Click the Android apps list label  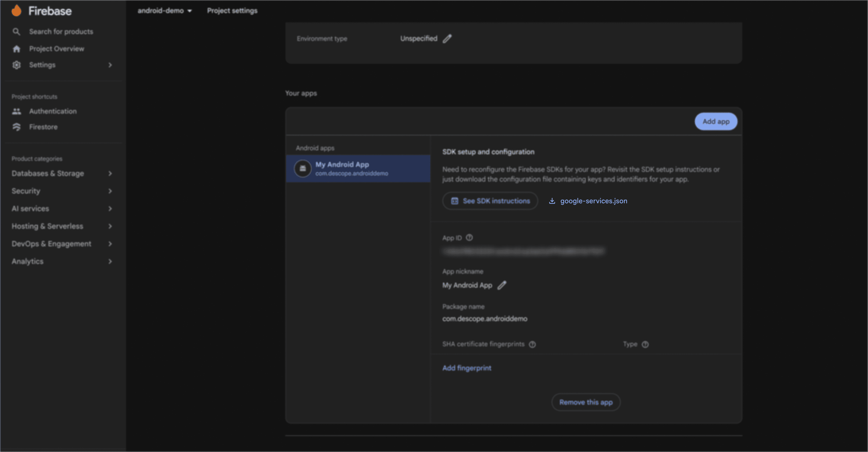point(315,148)
